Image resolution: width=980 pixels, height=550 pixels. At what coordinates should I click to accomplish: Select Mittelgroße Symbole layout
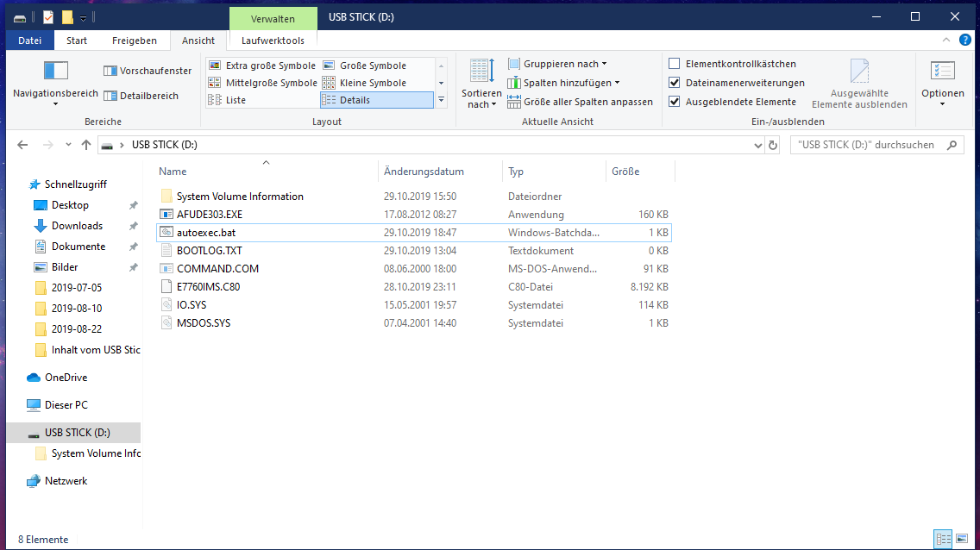pos(263,83)
